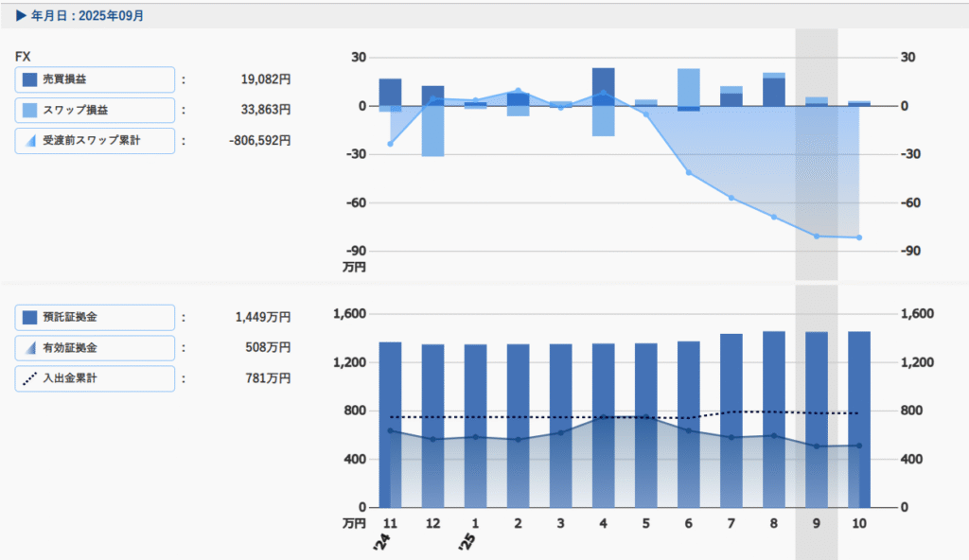969x560 pixels.
Task: Toggle the 売買損益 series legend button
Action: pos(95,79)
